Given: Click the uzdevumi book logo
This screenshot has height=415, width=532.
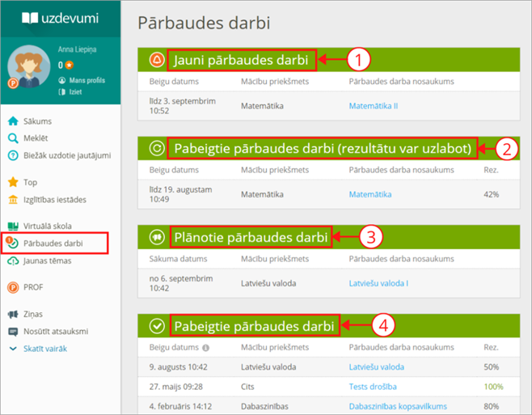Looking at the screenshot, I should [28, 18].
